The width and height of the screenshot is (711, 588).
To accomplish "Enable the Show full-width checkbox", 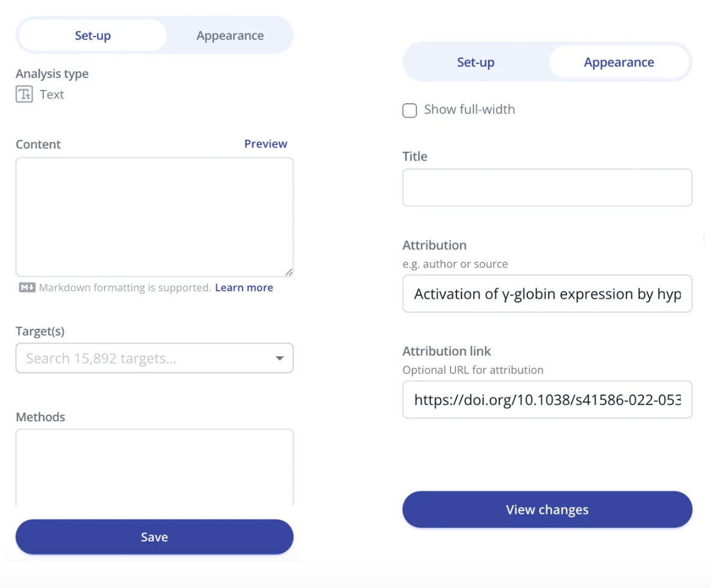I will pyautogui.click(x=410, y=110).
